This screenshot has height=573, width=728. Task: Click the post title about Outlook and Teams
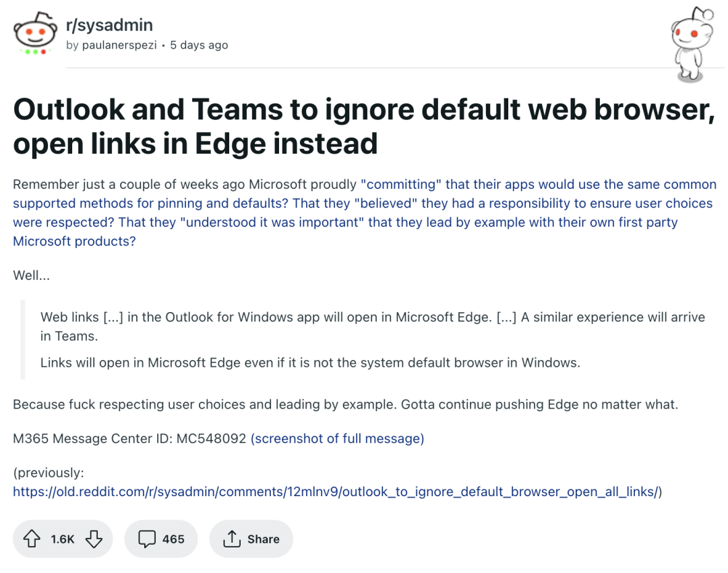pos(364,126)
